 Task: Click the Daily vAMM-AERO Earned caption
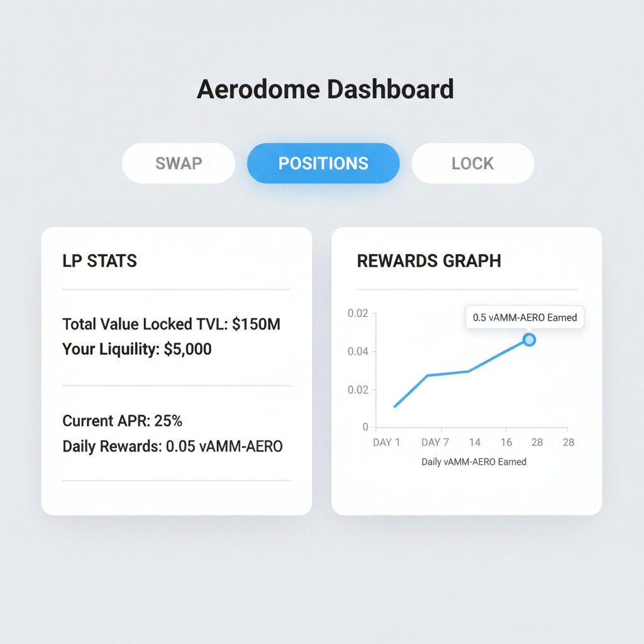[x=474, y=462]
